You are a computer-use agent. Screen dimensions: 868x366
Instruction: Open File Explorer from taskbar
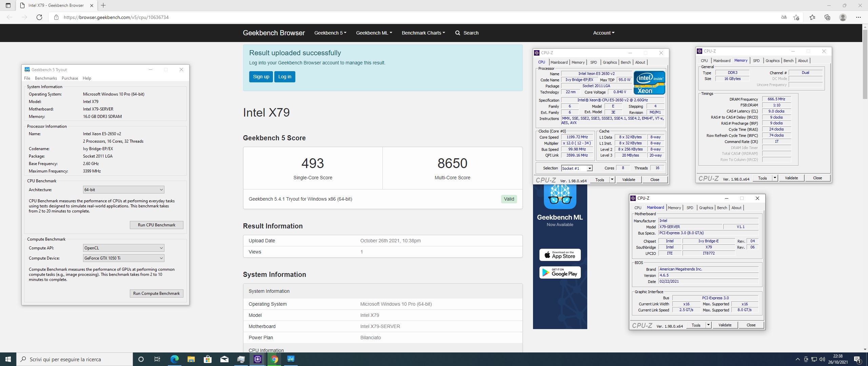pyautogui.click(x=191, y=359)
